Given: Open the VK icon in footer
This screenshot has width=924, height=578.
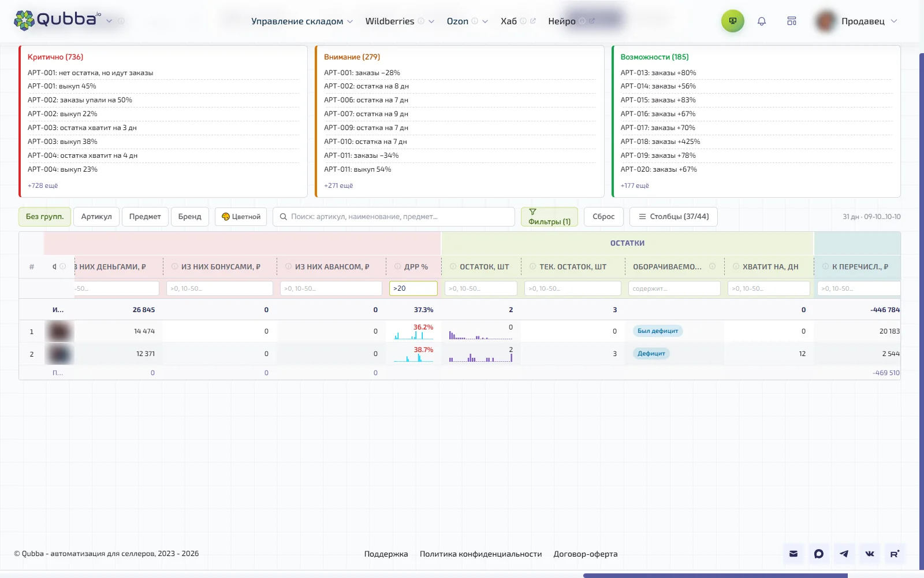Looking at the screenshot, I should tap(870, 554).
